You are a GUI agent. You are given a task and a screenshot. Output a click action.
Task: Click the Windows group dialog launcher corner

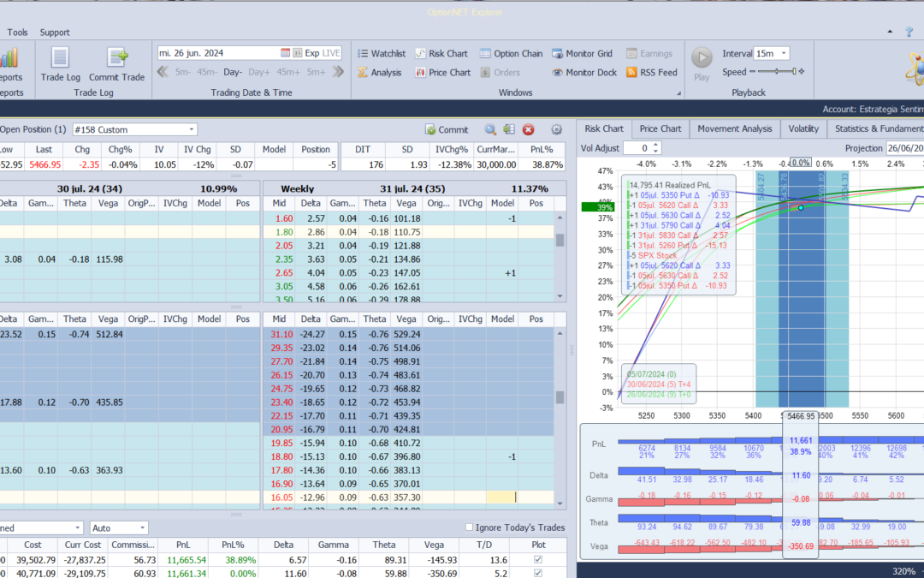tap(678, 93)
